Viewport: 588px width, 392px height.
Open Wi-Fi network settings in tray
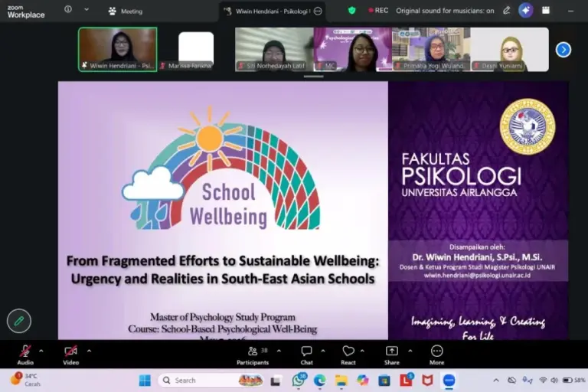click(543, 381)
